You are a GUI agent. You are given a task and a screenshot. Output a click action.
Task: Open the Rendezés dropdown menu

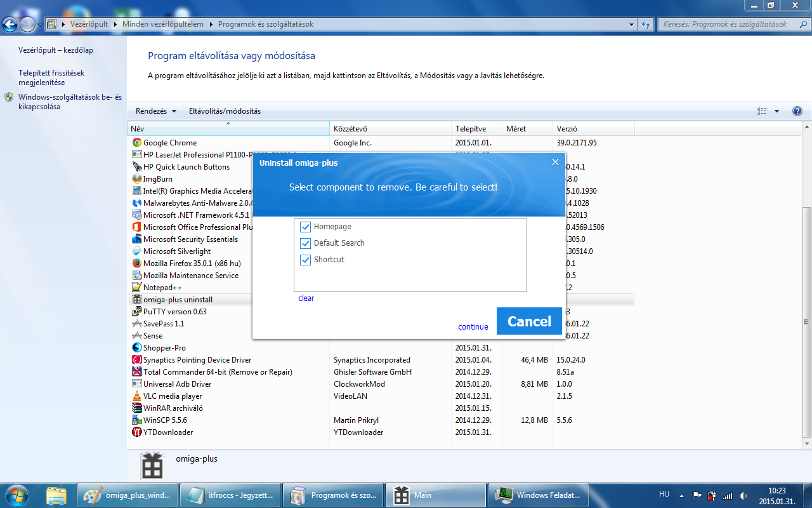tap(156, 111)
